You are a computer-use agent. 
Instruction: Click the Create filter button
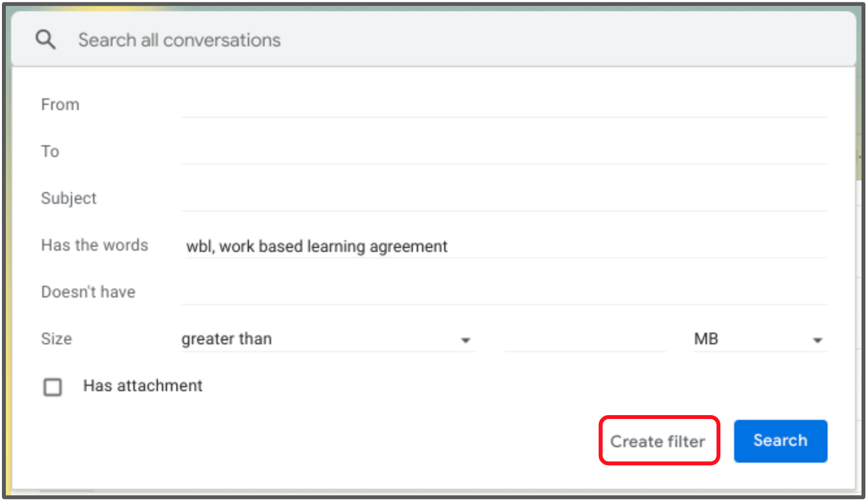(x=658, y=441)
